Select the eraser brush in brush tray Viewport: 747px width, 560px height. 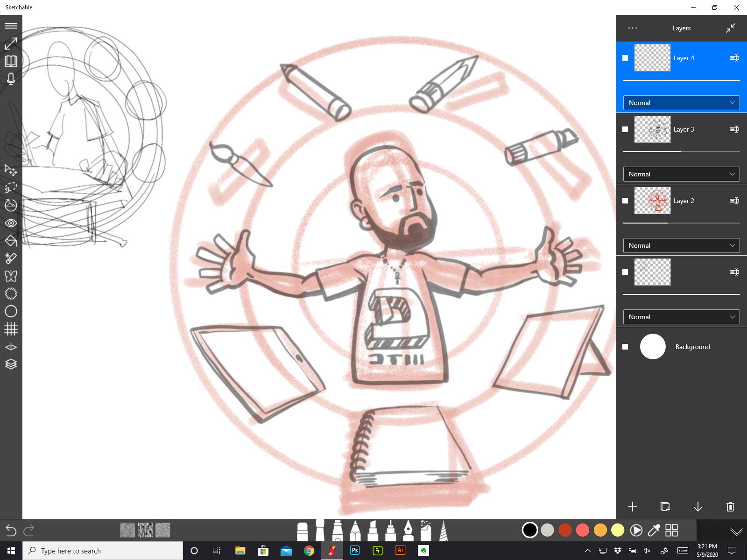pos(303,532)
